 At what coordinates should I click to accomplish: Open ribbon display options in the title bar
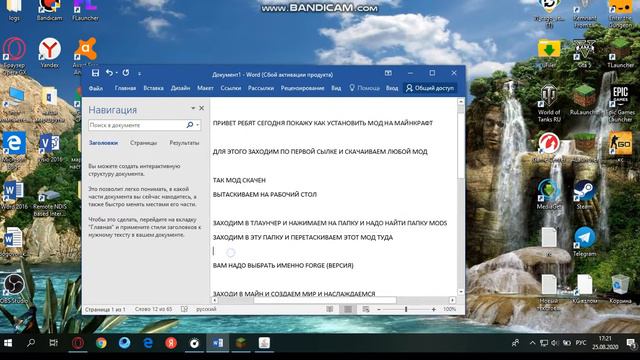[388, 73]
